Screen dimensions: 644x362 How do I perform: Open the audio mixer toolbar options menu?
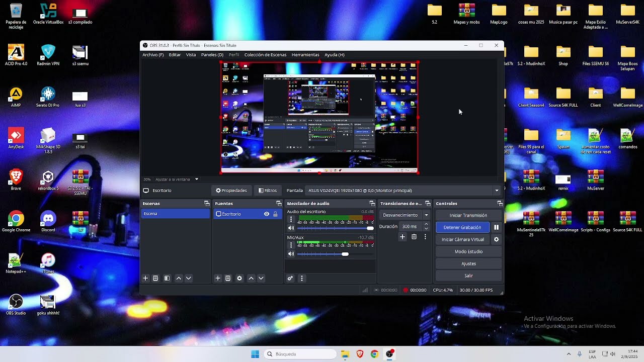302,278
